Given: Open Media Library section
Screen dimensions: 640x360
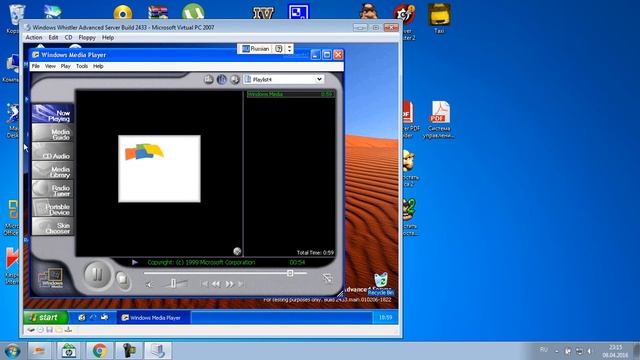Looking at the screenshot, I should [x=53, y=171].
